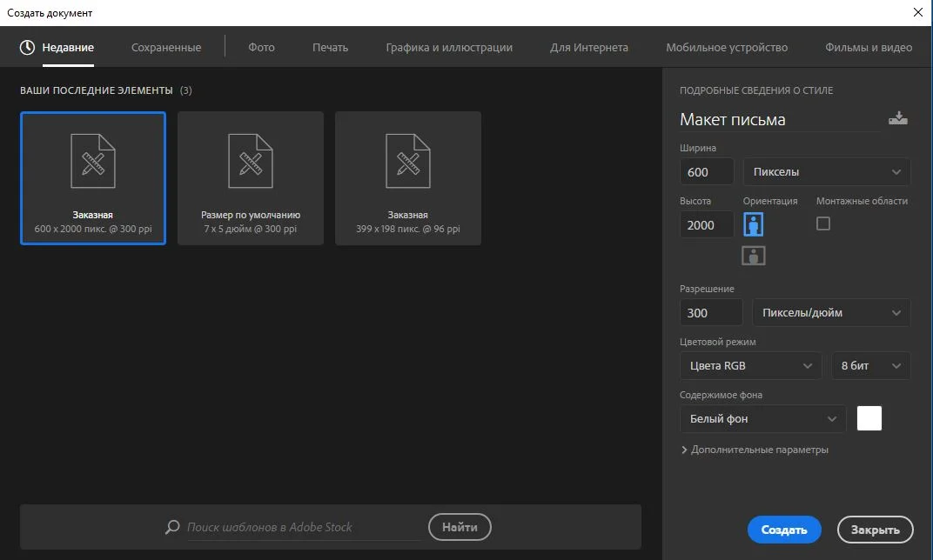Image resolution: width=933 pixels, height=560 pixels.
Task: Choose the Размер по умолчанию preset
Action: pos(251,178)
